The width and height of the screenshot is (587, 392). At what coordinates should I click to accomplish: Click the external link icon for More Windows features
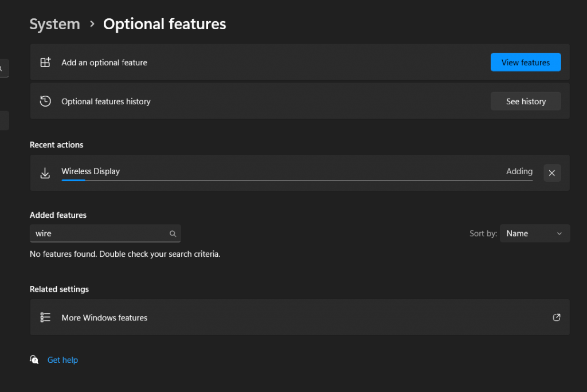click(x=556, y=317)
